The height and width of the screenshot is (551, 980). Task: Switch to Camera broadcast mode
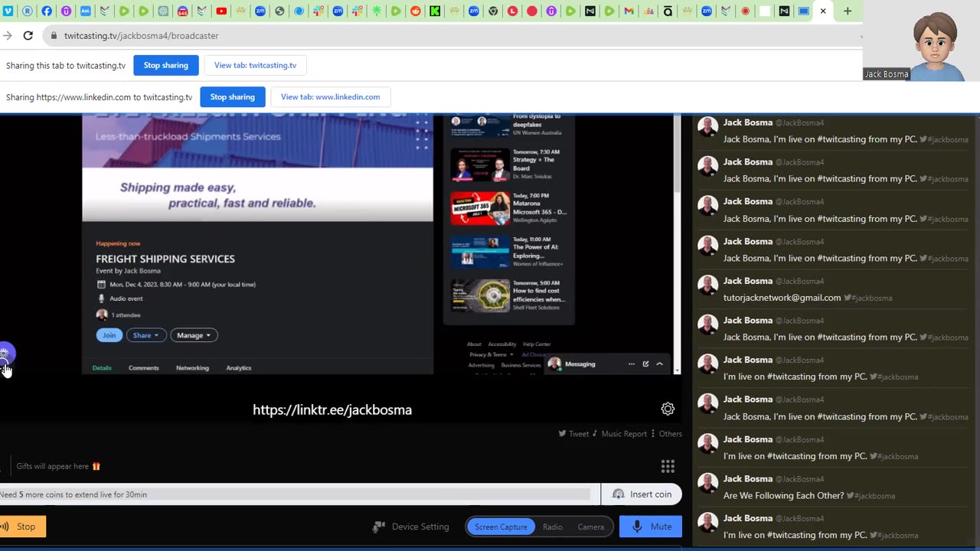[x=591, y=527]
